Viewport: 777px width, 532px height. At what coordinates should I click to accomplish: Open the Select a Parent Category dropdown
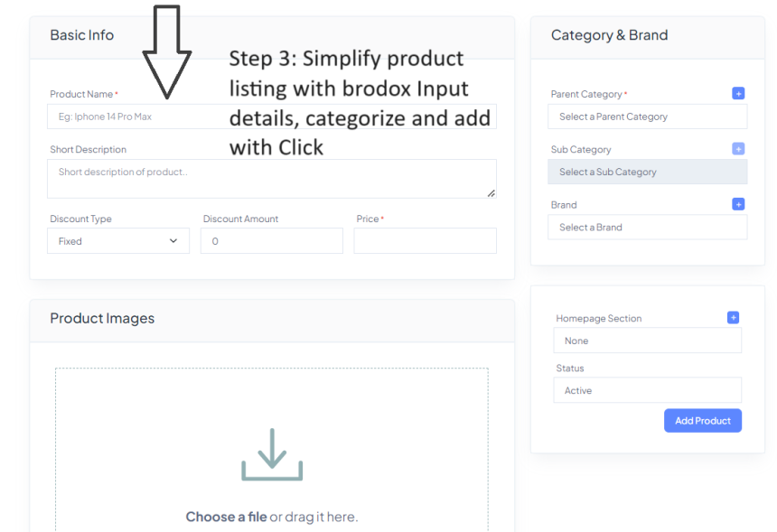(x=647, y=117)
